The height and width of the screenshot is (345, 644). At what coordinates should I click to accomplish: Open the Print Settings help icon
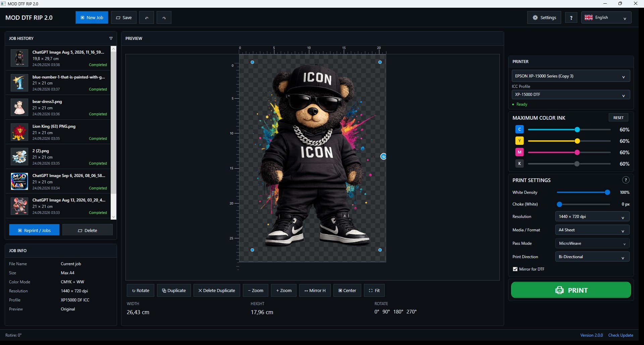626,180
